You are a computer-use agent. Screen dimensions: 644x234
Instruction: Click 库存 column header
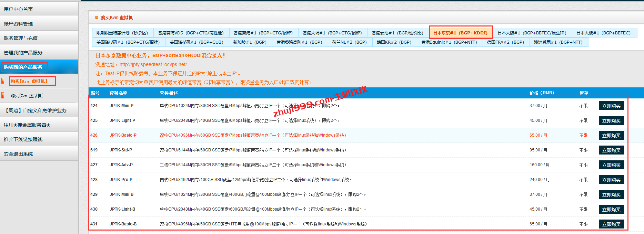point(584,93)
